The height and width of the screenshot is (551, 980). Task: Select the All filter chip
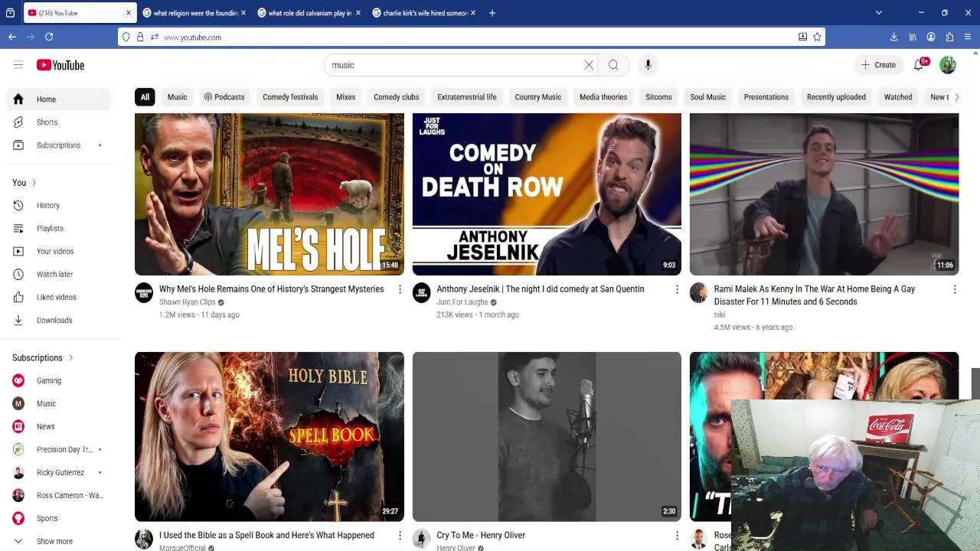click(x=145, y=97)
